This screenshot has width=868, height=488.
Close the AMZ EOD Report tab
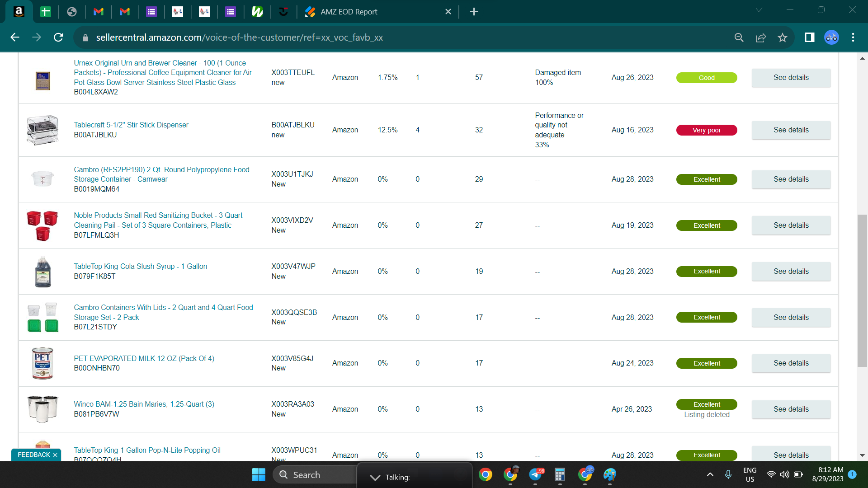point(448,12)
